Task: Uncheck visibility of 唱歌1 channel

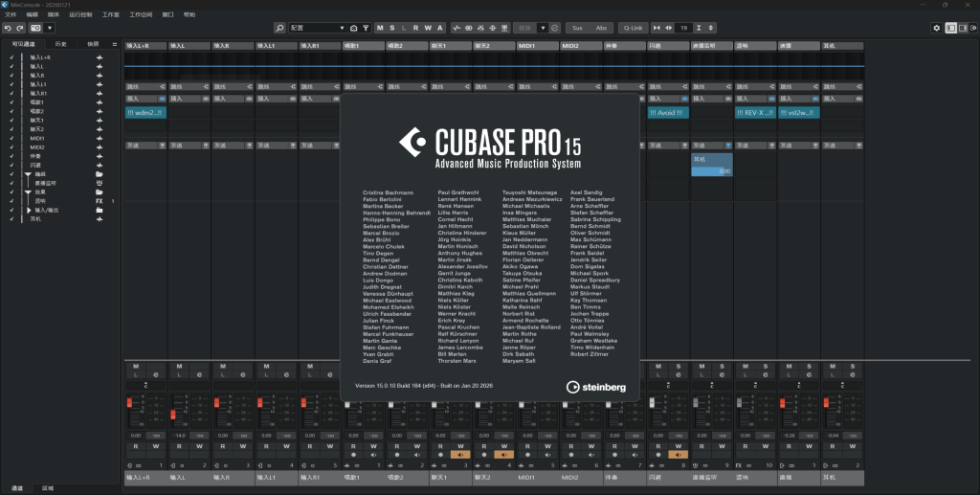Action: [x=11, y=102]
